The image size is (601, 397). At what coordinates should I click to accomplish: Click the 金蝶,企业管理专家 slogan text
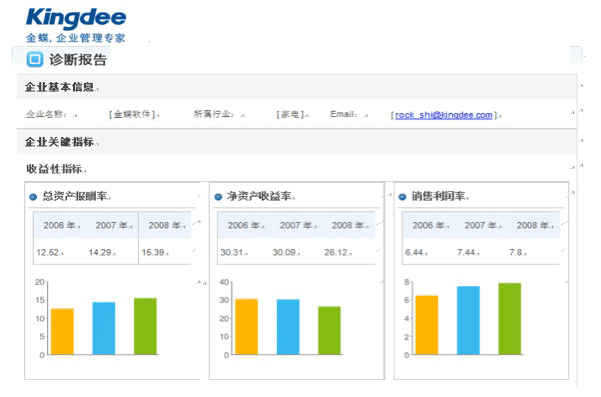(76, 38)
